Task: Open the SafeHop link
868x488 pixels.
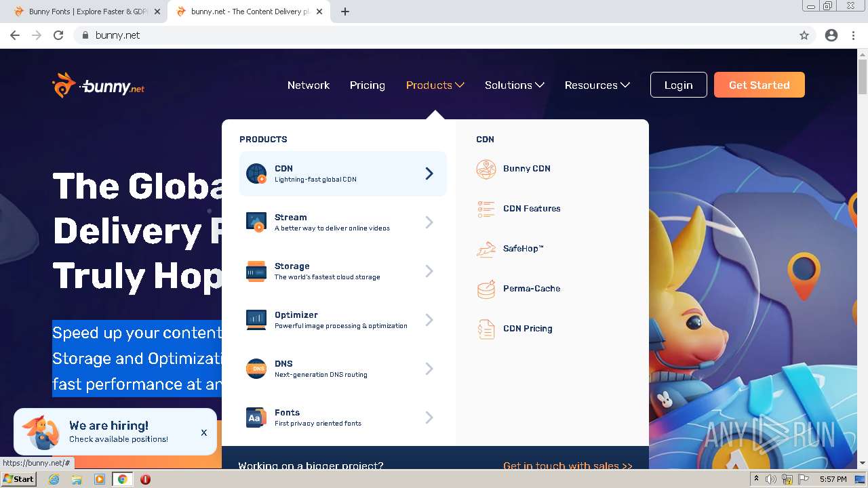Action: 524,249
